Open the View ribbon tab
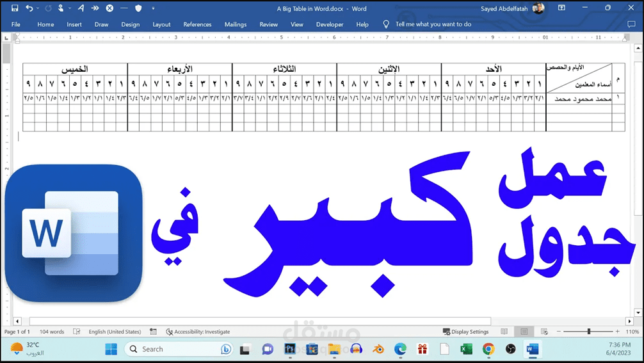This screenshot has width=644, height=363. (297, 24)
